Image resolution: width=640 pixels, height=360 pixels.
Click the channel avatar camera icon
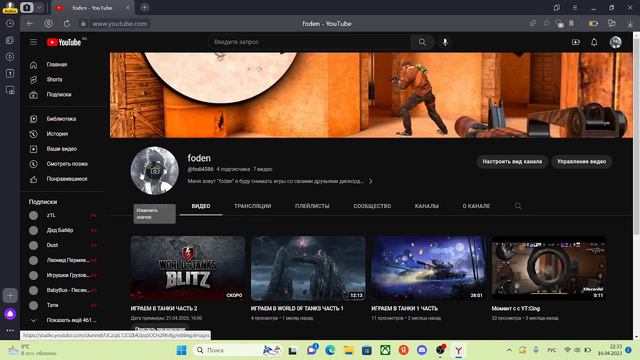click(155, 171)
